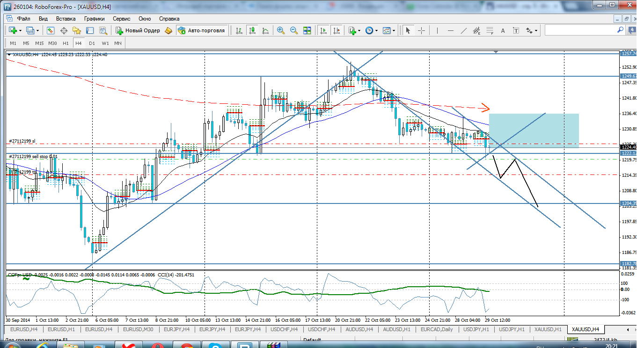Switch timeframe to H1

tap(66, 43)
